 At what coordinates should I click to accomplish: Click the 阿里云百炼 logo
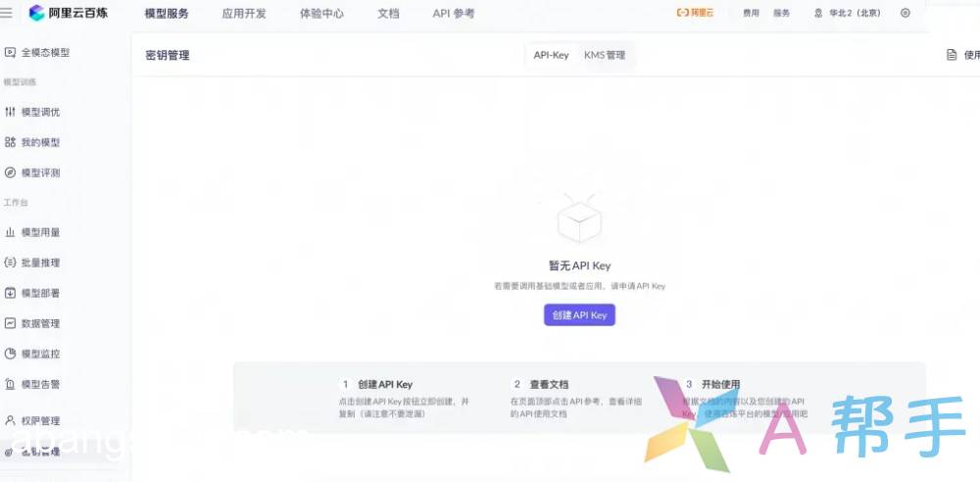[73, 13]
